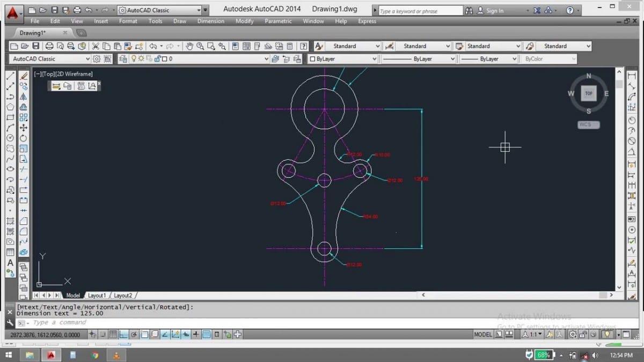Open the Dimension menu

[x=210, y=21]
